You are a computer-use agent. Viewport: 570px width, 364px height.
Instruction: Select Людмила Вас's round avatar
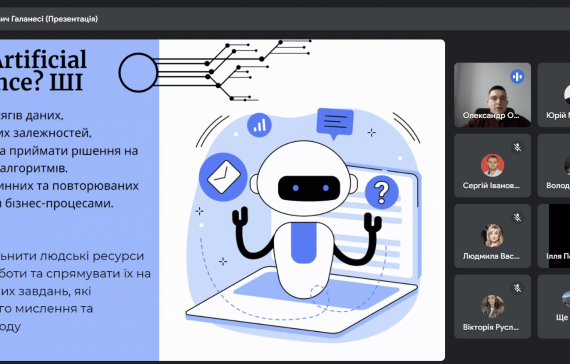pos(492,236)
